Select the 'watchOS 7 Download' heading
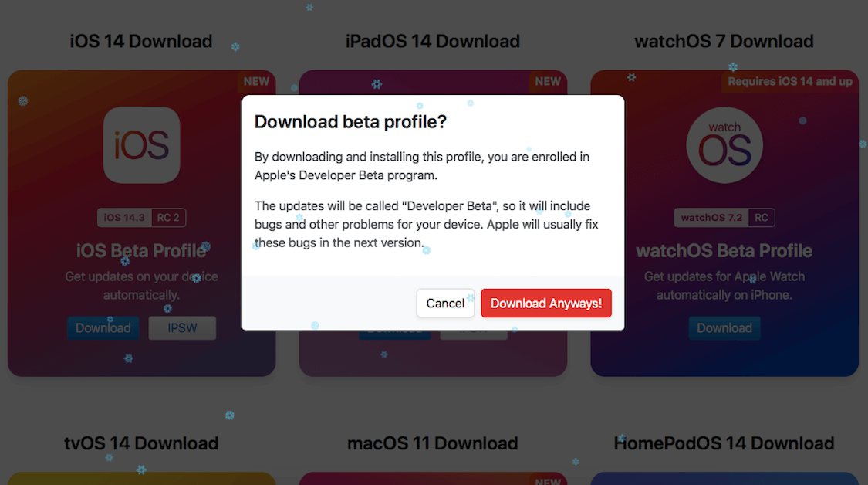This screenshot has height=485, width=868. (x=724, y=41)
